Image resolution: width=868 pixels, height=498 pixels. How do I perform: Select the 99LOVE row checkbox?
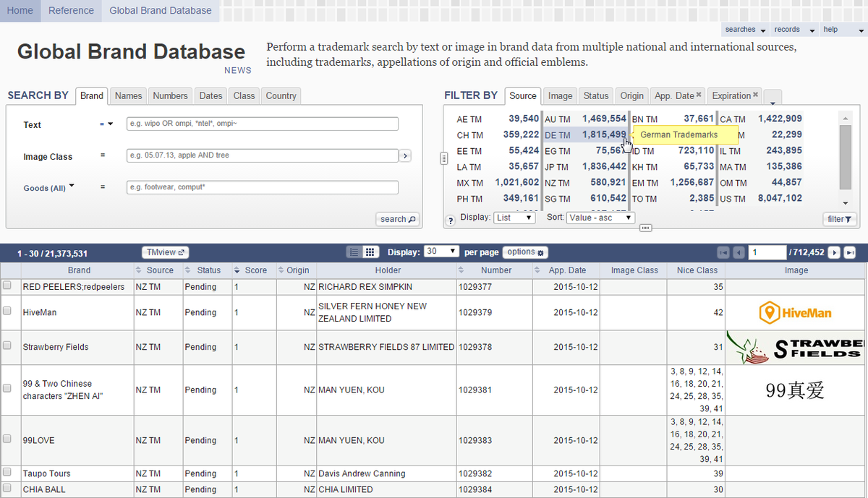pyautogui.click(x=7, y=439)
